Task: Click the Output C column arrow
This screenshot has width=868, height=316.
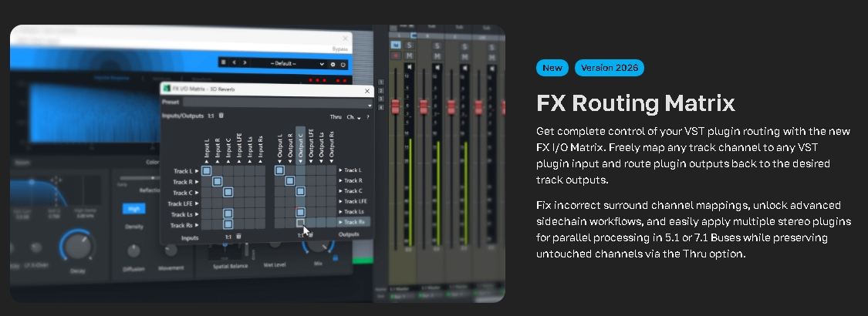Action: pyautogui.click(x=301, y=161)
